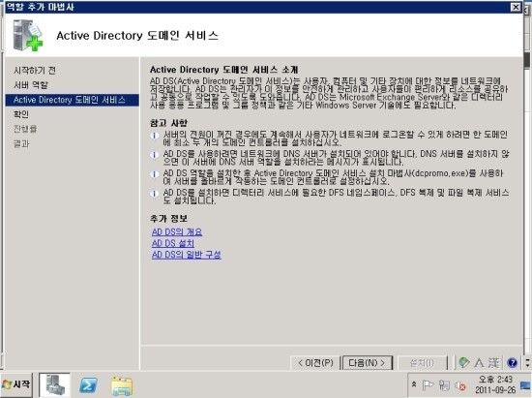The height and width of the screenshot is (398, 532).
Task: Open the 'AD DS의 일반 구성' link
Action: pos(187,255)
